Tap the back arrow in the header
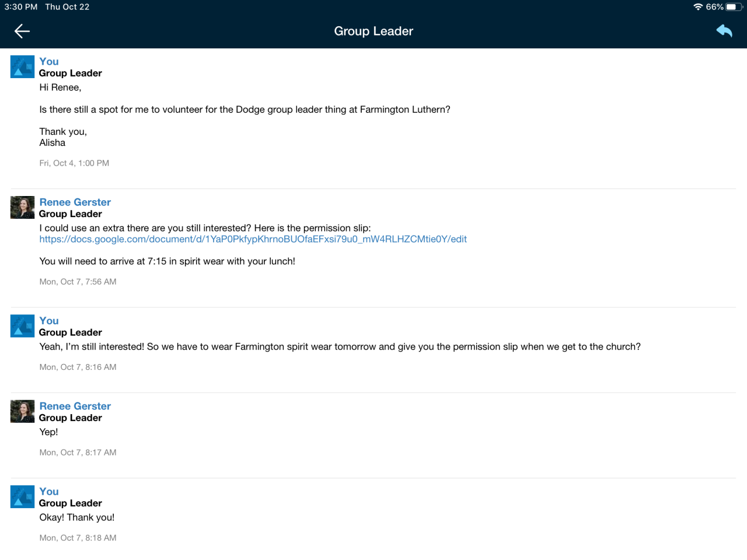Image resolution: width=747 pixels, height=560 pixels. coord(22,31)
